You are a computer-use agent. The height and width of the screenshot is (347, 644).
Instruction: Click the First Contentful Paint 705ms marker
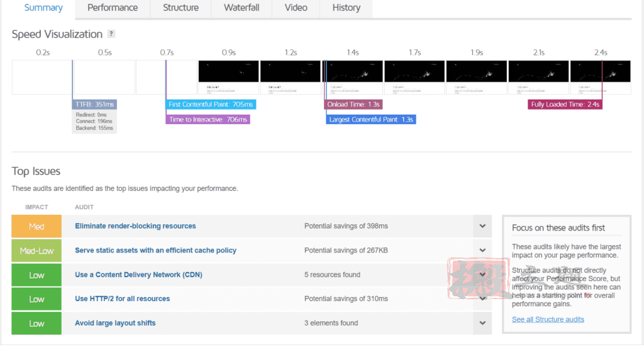211,105
